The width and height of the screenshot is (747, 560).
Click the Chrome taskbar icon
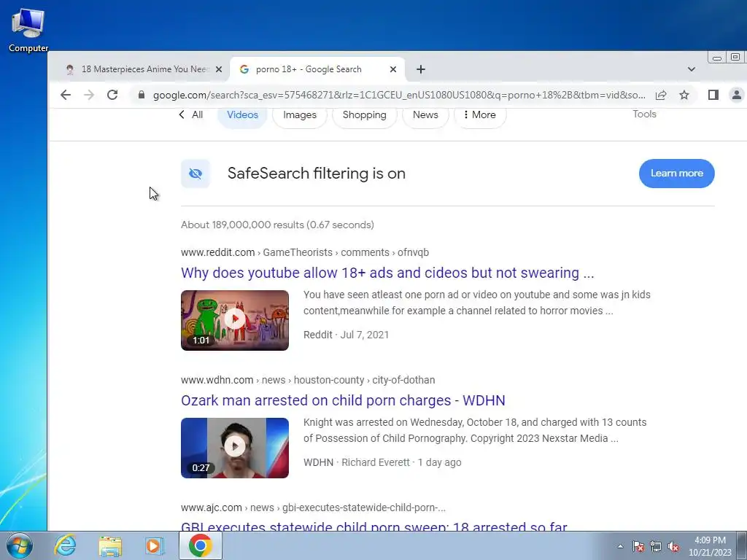point(200,545)
